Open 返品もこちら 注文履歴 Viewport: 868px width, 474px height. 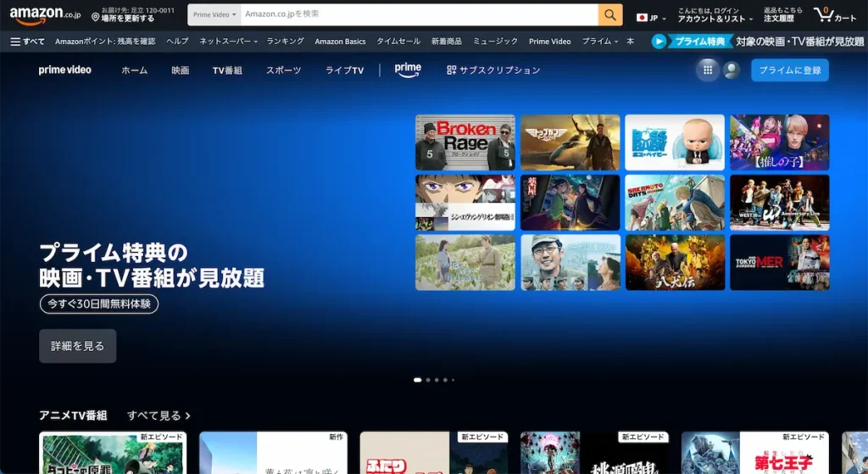point(782,14)
